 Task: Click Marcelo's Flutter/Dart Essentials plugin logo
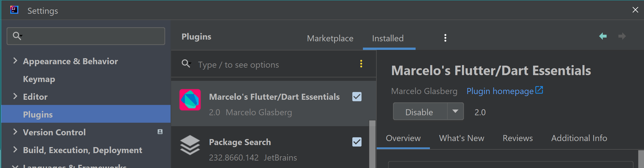190,100
